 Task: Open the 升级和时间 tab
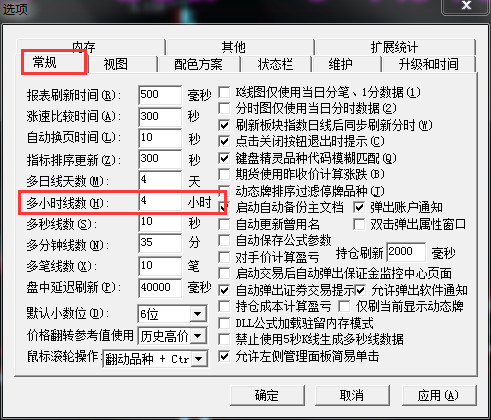[429, 64]
